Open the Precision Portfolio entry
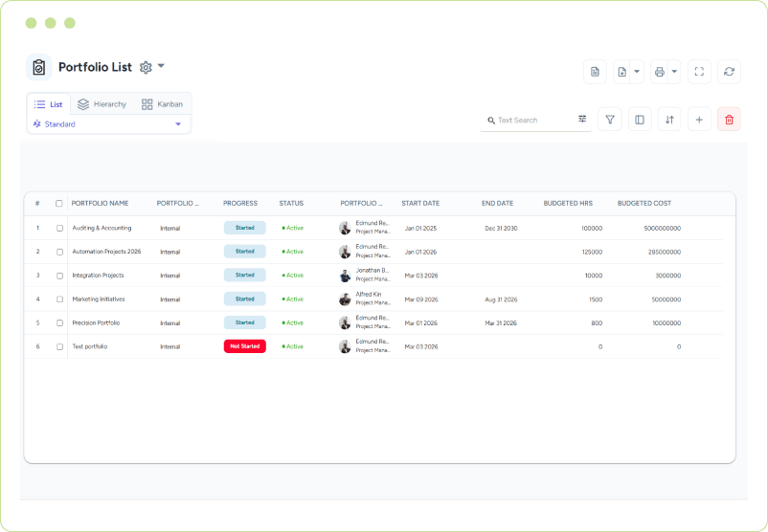Screen dimensions: 768x532 [x=96, y=323]
